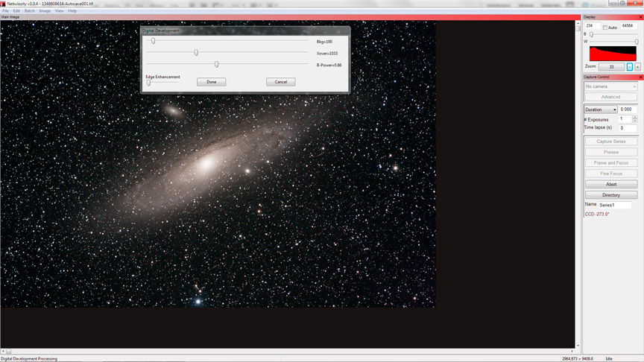Close the Capture Control panel

(x=640, y=77)
